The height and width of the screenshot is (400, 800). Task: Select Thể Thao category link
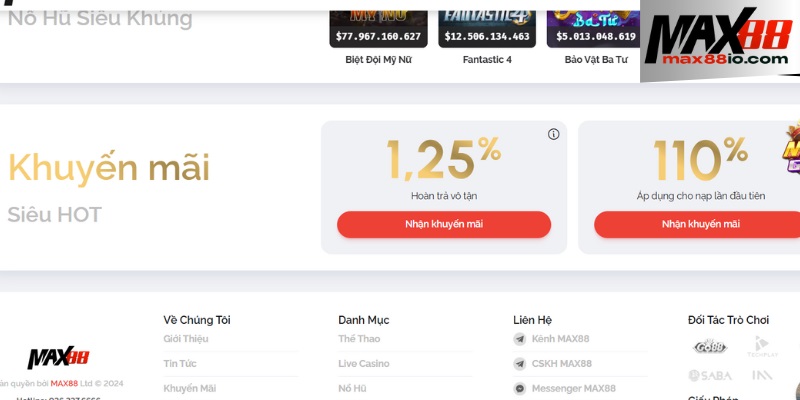tap(359, 339)
